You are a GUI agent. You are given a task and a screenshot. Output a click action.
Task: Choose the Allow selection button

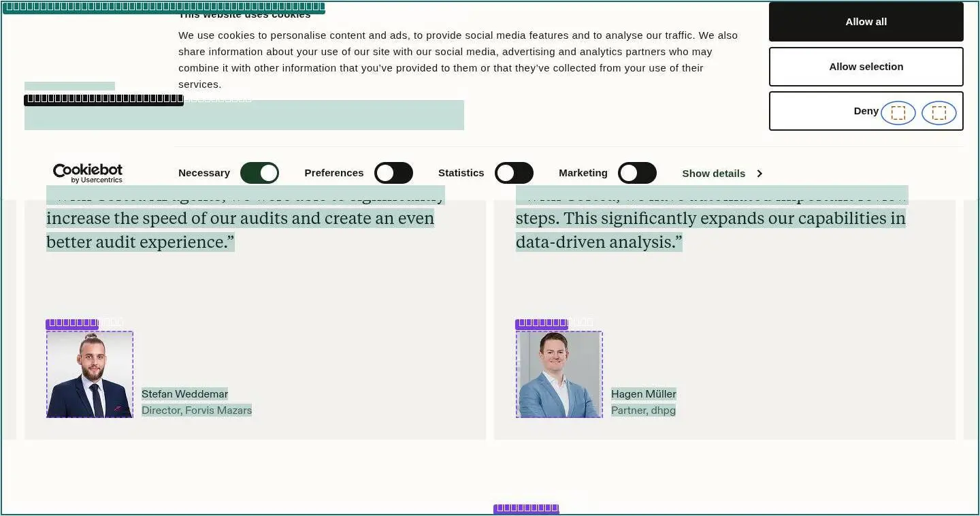point(866,67)
